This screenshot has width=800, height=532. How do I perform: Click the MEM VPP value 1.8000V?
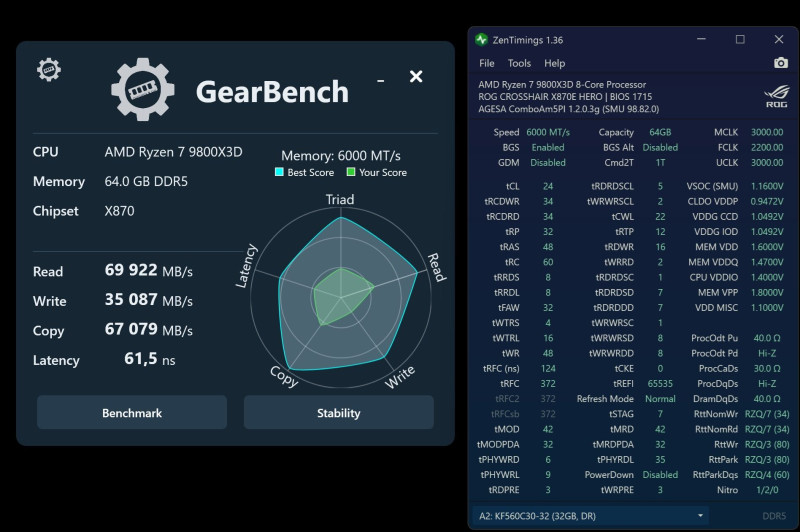coord(767,292)
